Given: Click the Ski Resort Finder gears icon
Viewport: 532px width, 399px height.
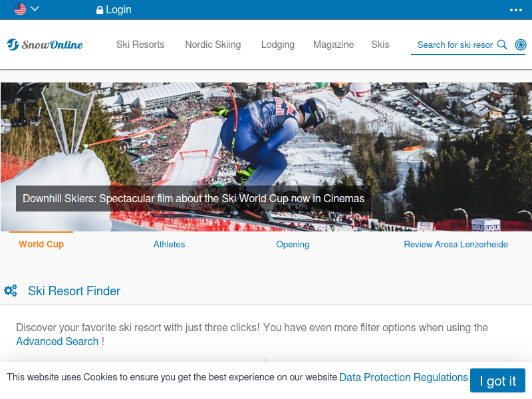Looking at the screenshot, I should coord(11,291).
